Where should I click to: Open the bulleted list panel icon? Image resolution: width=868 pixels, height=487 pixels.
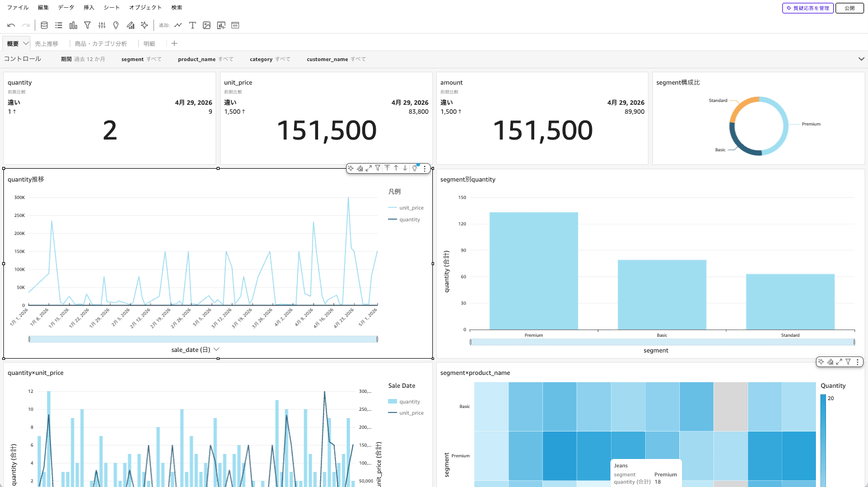point(59,25)
